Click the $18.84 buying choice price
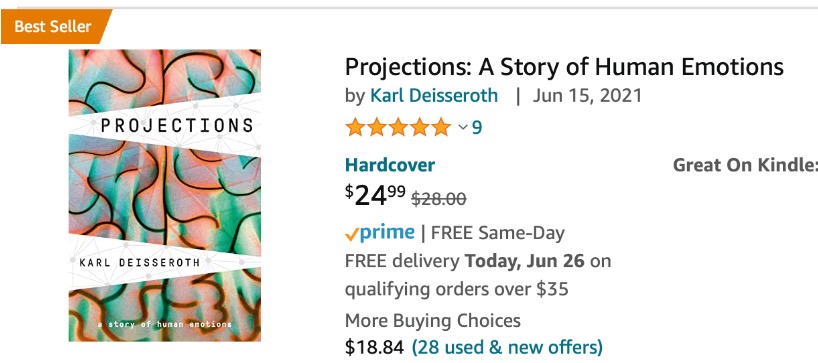Screen dimensions: 818x363 (374, 346)
